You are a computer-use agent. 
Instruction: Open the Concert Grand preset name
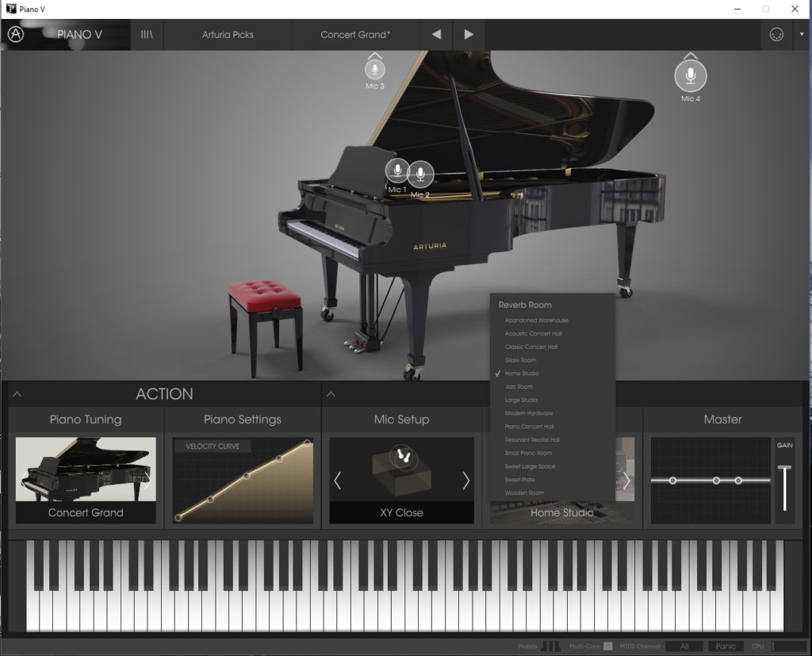coord(355,35)
